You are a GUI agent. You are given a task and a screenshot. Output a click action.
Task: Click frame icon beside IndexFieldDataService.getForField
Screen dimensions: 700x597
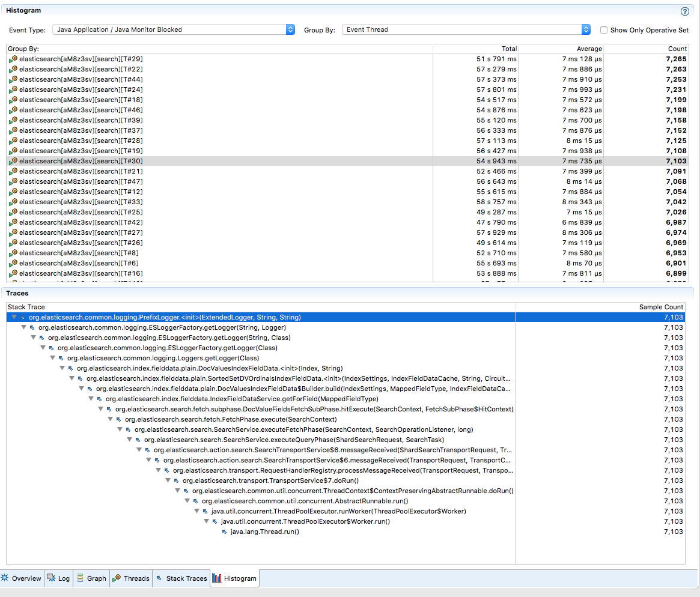100,399
